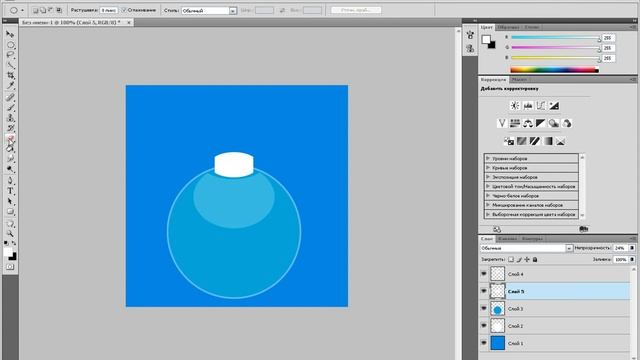
Task: Click the Feather value input field
Action: [109, 10]
